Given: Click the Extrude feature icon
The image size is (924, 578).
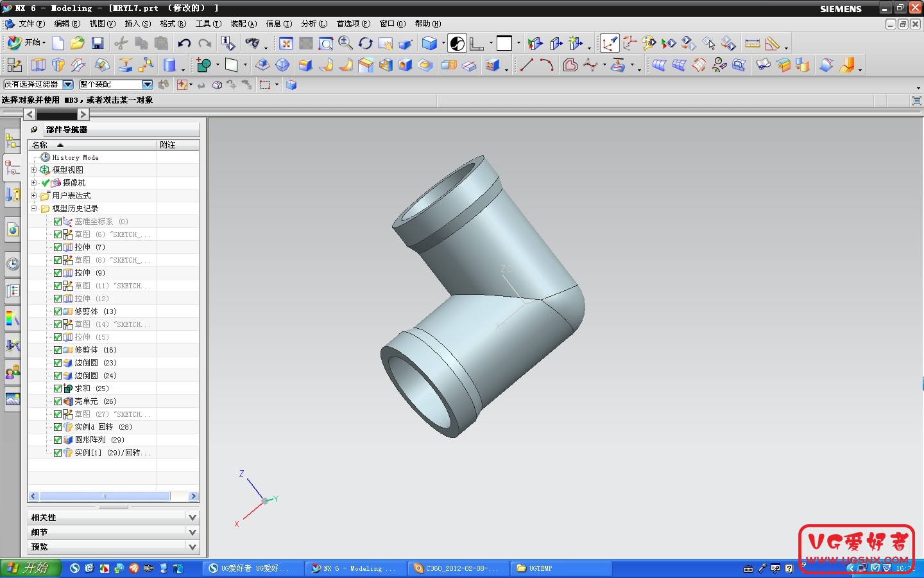Looking at the screenshot, I should tap(38, 65).
